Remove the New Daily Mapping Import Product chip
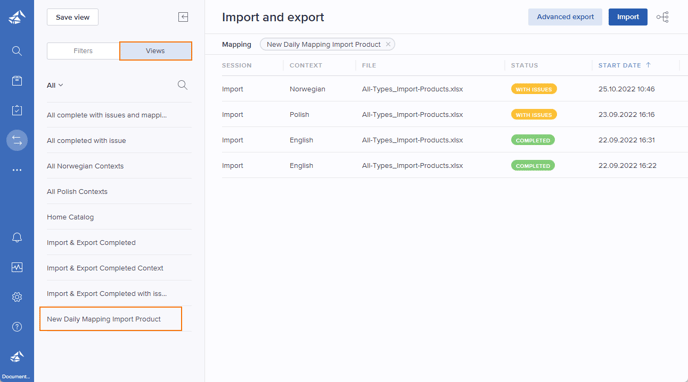 pos(388,44)
